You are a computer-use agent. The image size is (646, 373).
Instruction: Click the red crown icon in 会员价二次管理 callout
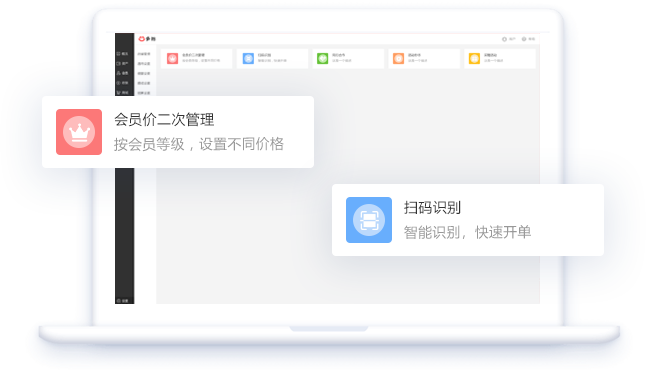(79, 132)
